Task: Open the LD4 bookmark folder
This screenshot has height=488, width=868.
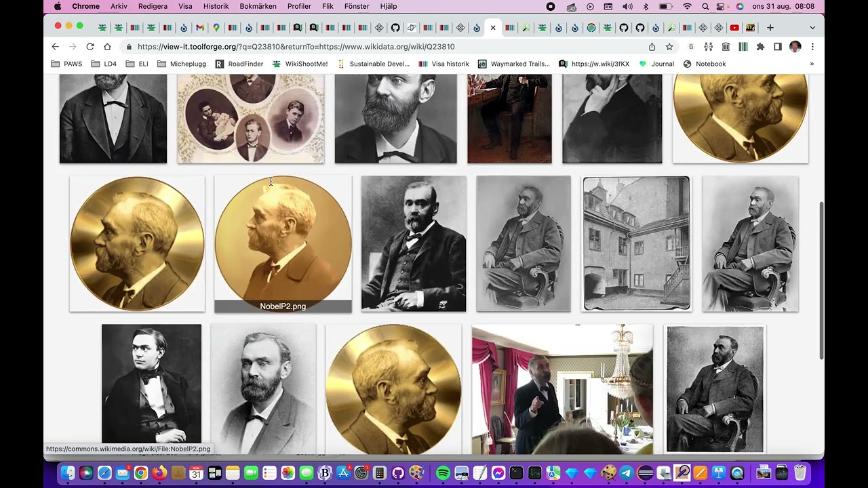Action: pos(104,64)
